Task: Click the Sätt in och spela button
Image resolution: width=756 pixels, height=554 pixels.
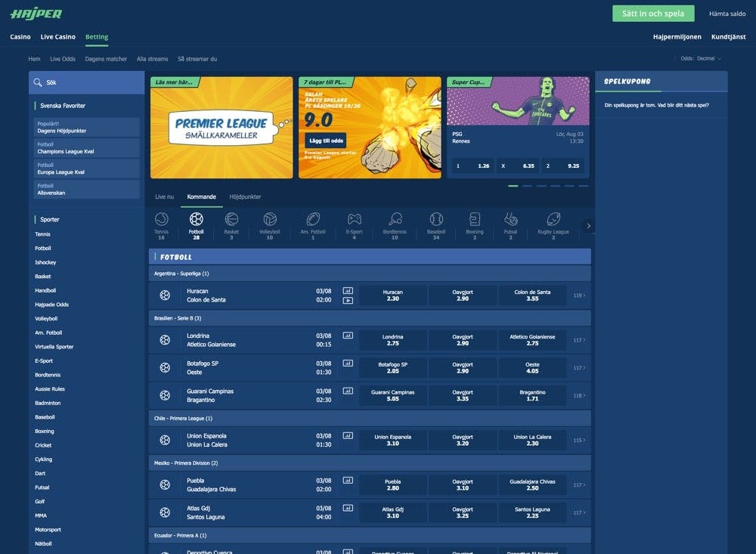Action: tap(653, 14)
